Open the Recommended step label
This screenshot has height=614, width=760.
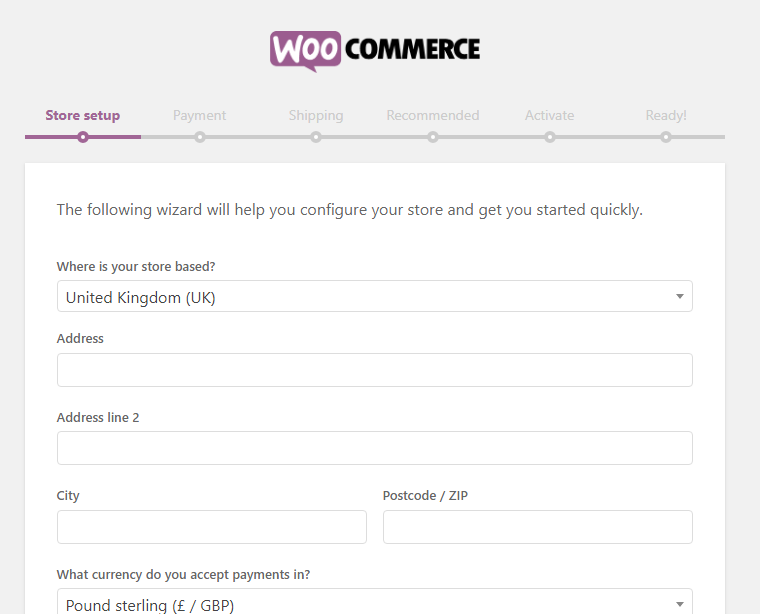[x=433, y=115]
